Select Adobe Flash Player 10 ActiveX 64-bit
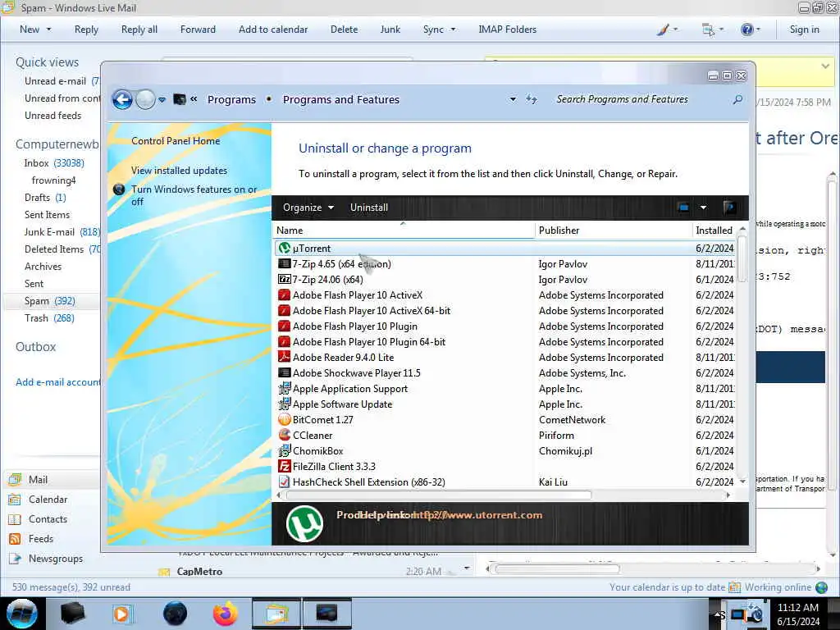This screenshot has width=840, height=630. click(x=372, y=311)
